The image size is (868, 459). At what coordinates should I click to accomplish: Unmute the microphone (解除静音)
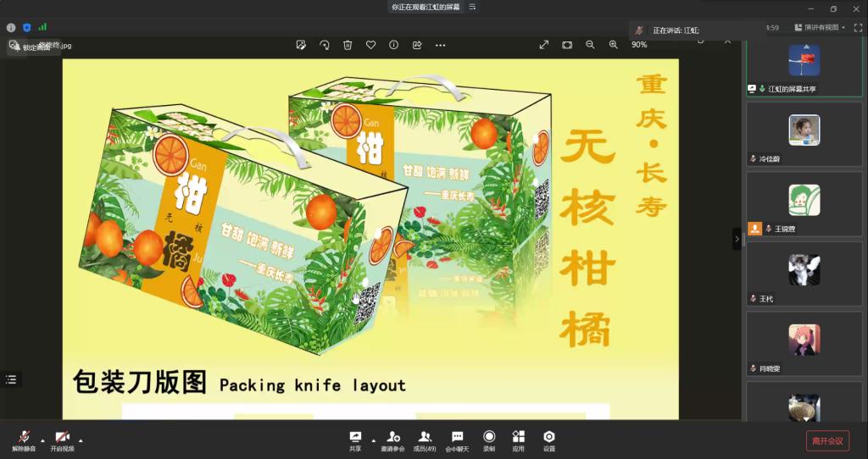(x=24, y=439)
